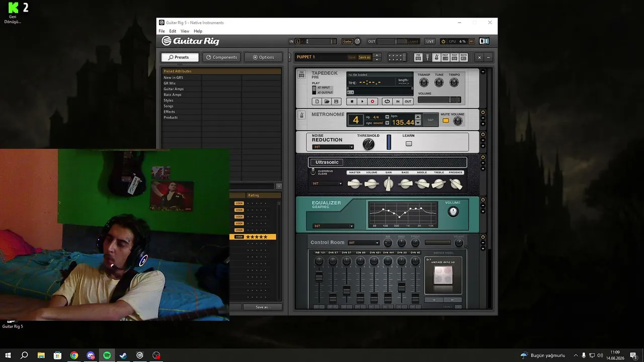The width and height of the screenshot is (644, 362).
Task: Select the New in GR5 attribute
Action: [173, 77]
